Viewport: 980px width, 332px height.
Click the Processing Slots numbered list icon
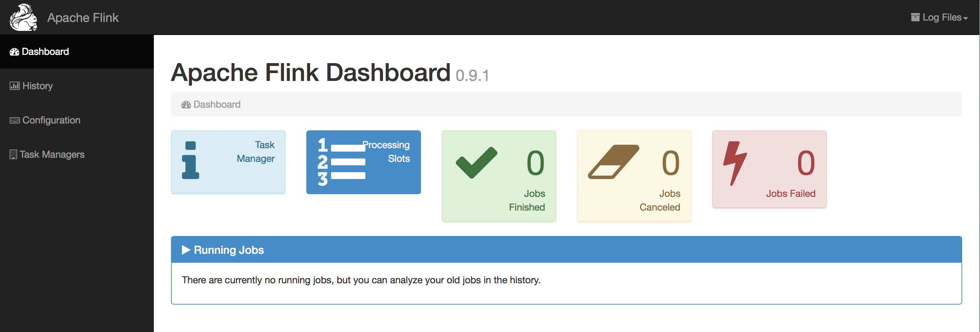[342, 162]
